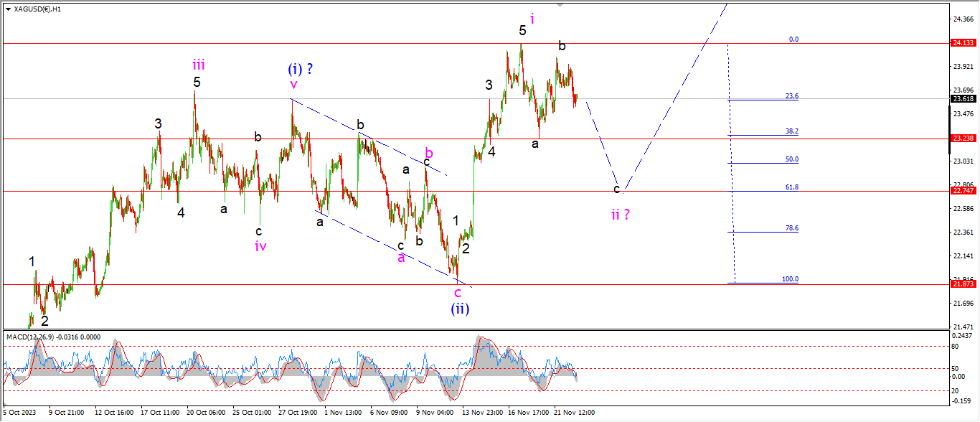Select the XAGUSD(€),H1 chart title text
The image size is (980, 422).
click(37, 9)
